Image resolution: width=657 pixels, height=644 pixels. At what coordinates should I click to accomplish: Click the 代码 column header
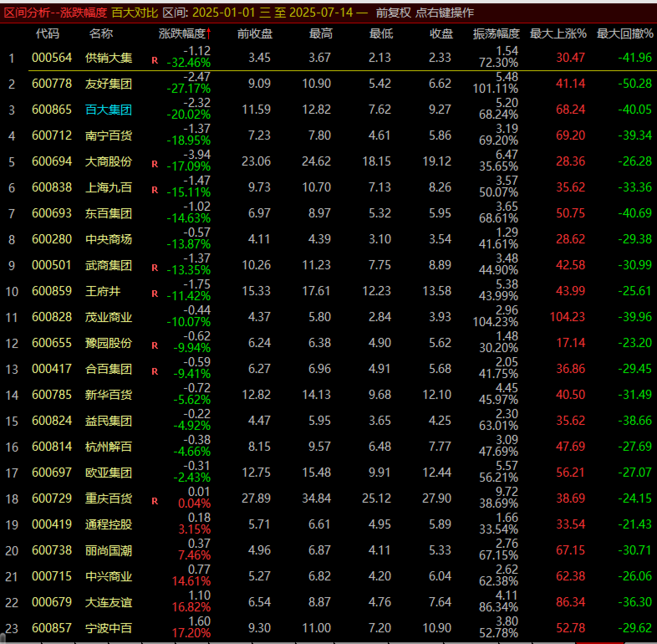pos(47,33)
